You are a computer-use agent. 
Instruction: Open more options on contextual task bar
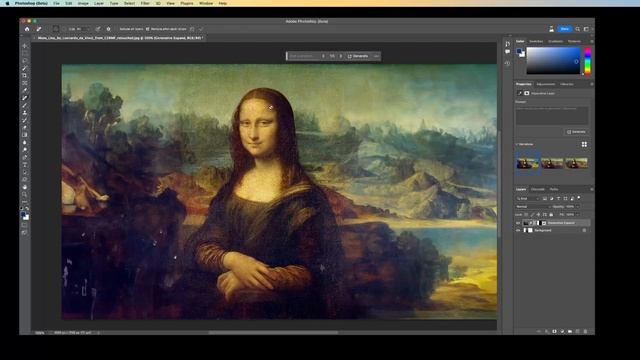376,56
